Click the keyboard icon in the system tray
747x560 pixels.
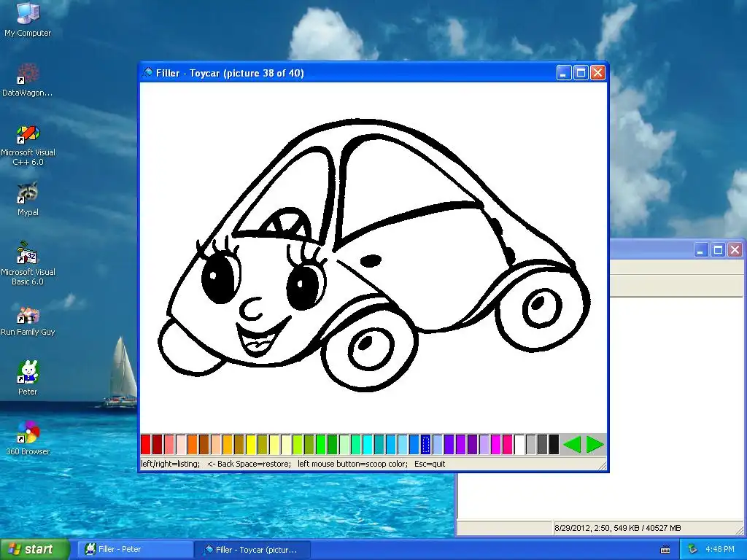[665, 550]
